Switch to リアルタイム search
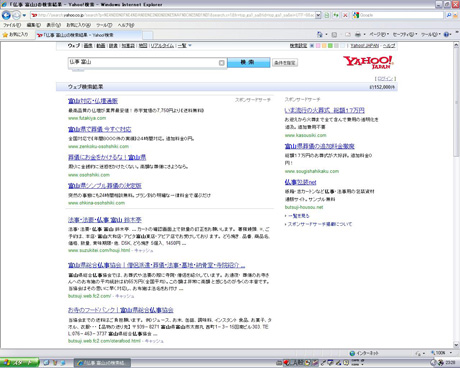 click(162, 46)
